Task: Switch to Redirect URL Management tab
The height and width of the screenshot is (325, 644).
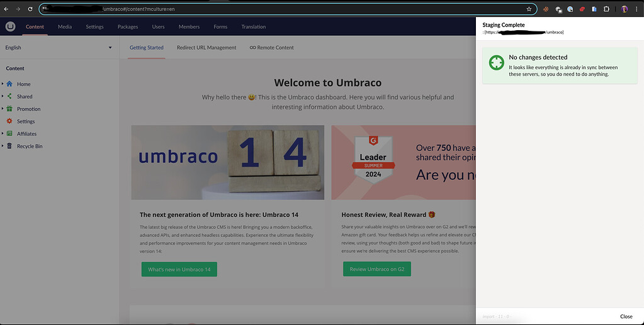Action: tap(206, 48)
